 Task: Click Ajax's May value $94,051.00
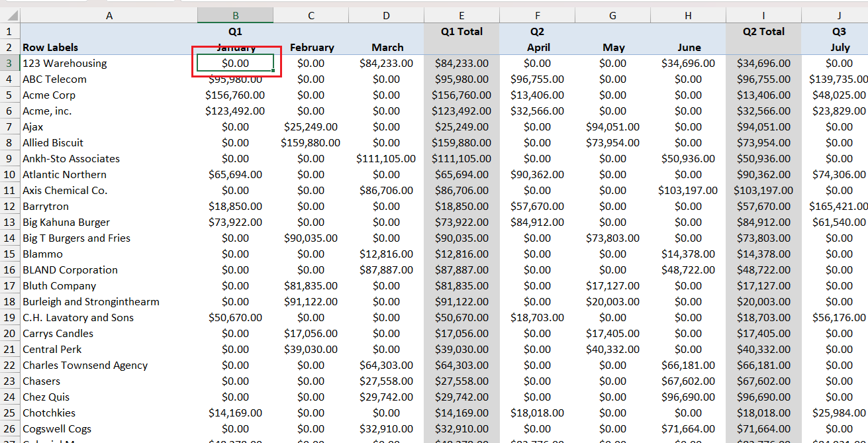click(612, 127)
